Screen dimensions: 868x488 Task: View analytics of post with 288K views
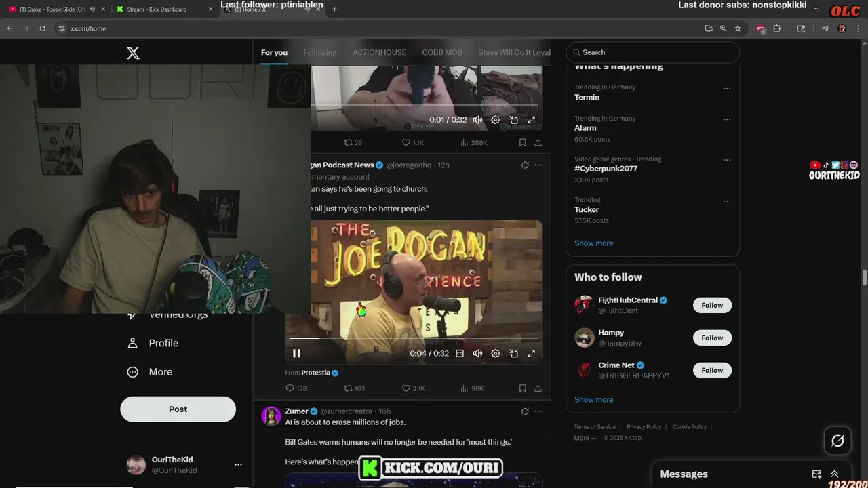click(x=473, y=142)
